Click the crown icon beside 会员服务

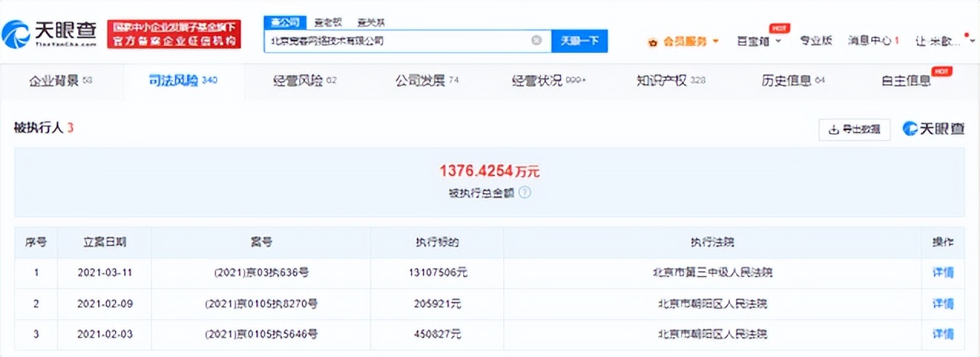[653, 41]
